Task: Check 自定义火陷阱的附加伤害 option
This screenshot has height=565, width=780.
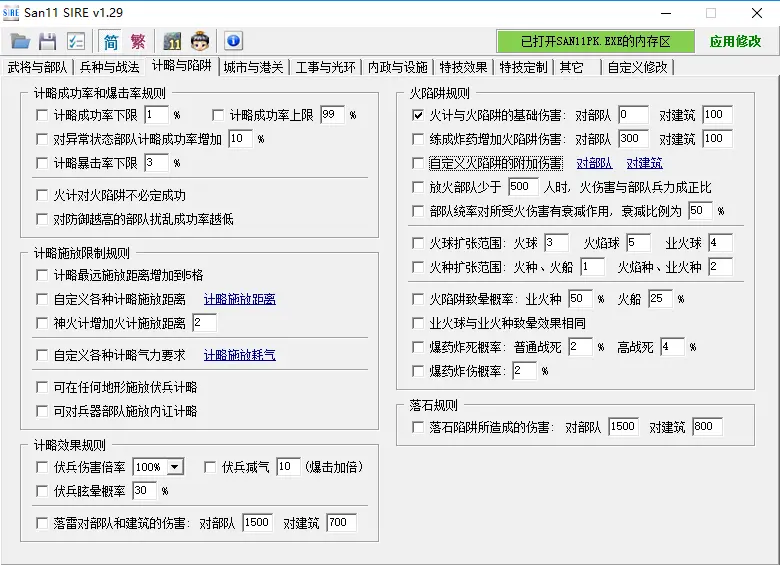Action: pos(418,163)
